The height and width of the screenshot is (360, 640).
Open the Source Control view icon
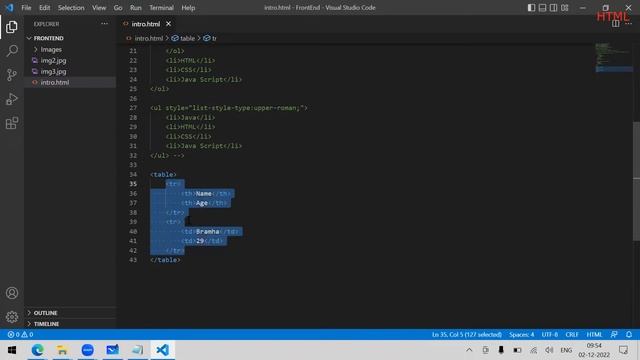pos(12,75)
